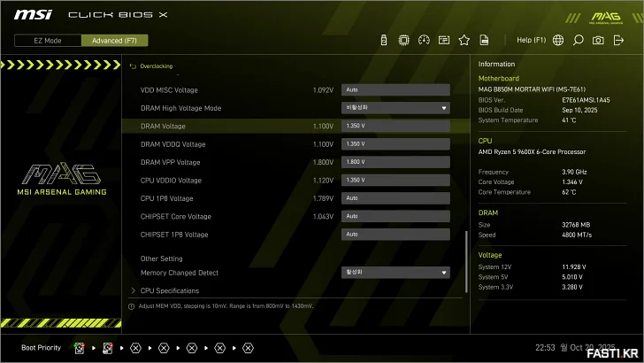Click the back arrow next to Overclocking
644x363 pixels.
tap(133, 66)
